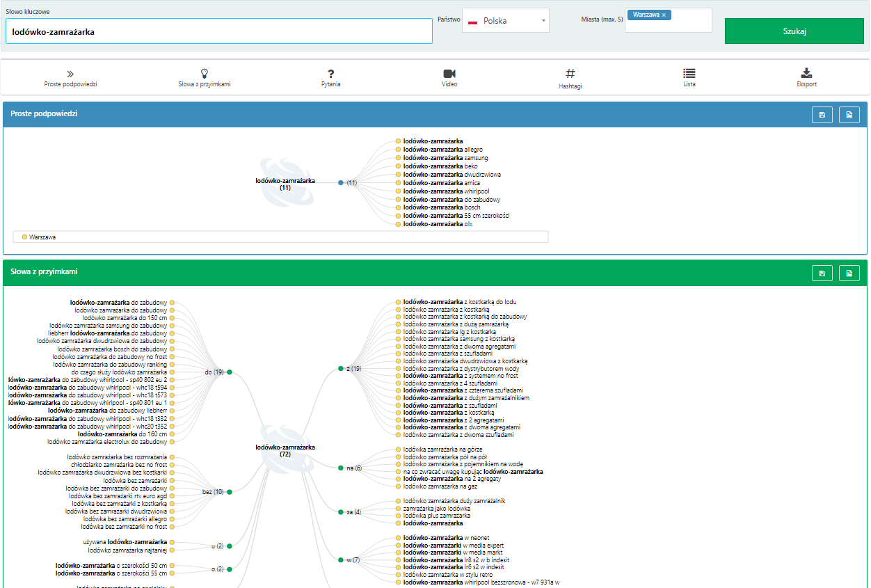The image size is (871, 588).
Task: Collapse the 'za (4)' preposition node
Action: coord(341,512)
